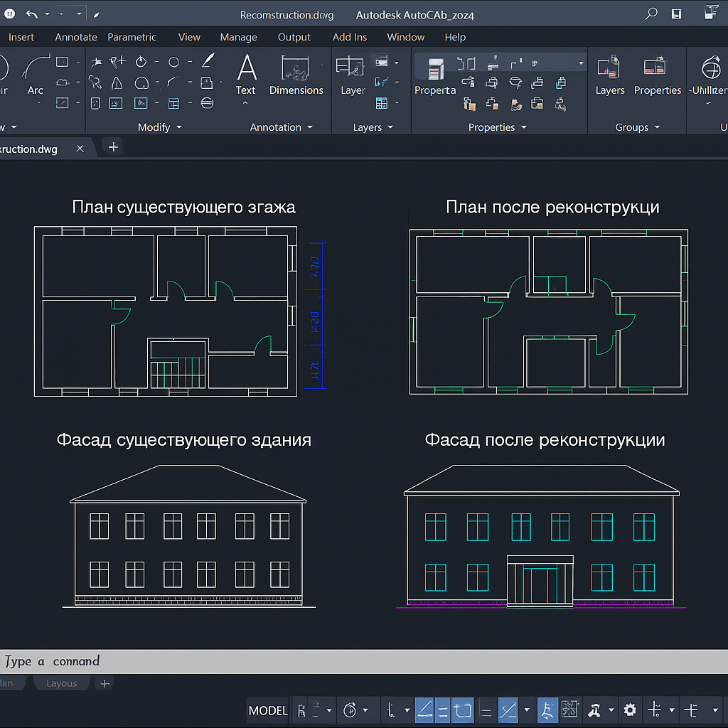Open the Manage tab
Viewport: 728px width, 728px height.
[238, 37]
